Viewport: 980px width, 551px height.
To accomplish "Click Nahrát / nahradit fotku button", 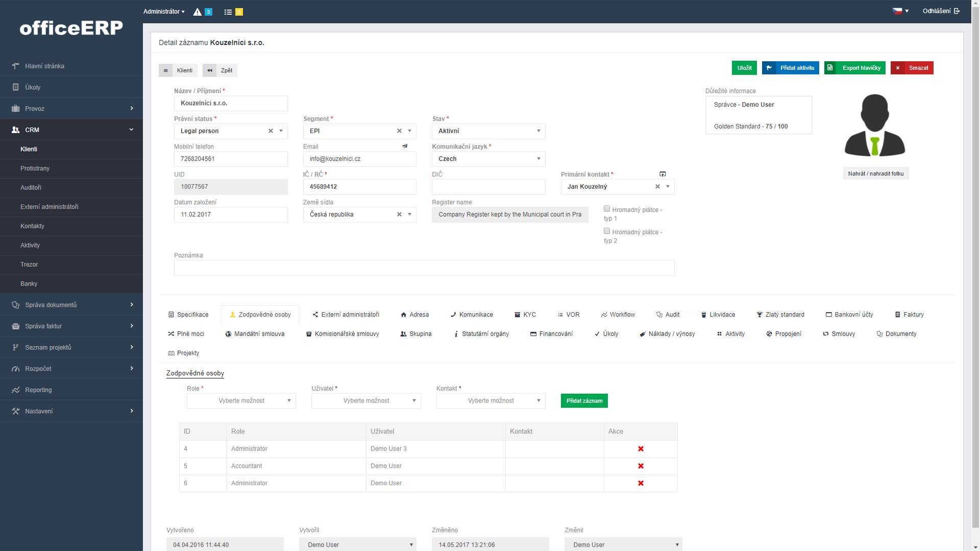I will click(876, 174).
